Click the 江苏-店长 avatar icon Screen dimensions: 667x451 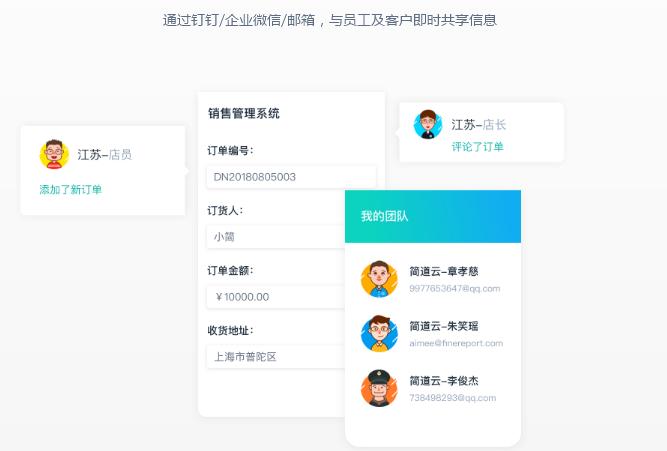tap(428, 124)
